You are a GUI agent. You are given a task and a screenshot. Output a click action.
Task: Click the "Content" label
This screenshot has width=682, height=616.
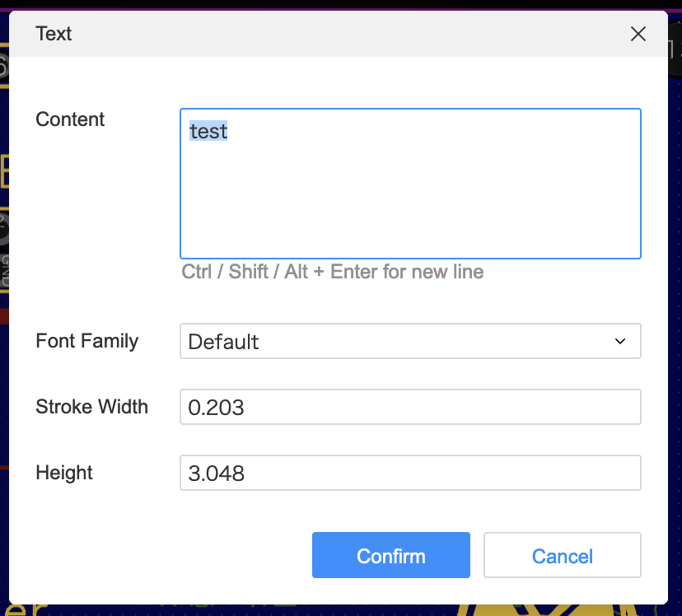tap(70, 119)
